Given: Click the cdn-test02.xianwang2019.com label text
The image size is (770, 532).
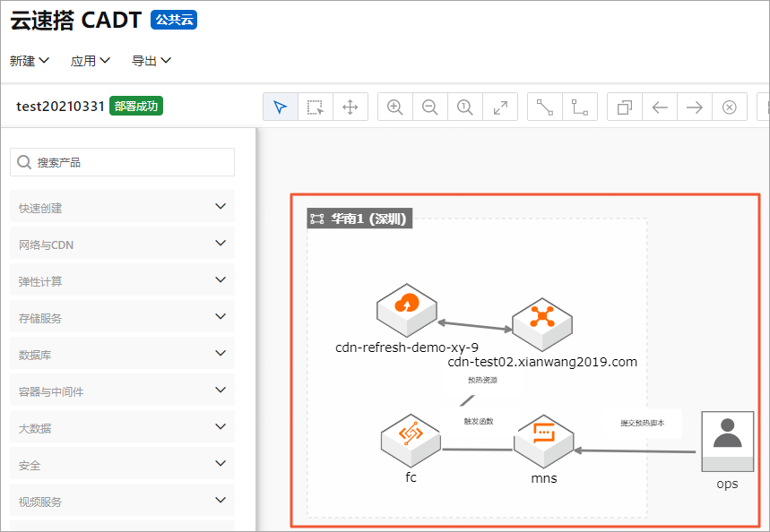Looking at the screenshot, I should 542,362.
